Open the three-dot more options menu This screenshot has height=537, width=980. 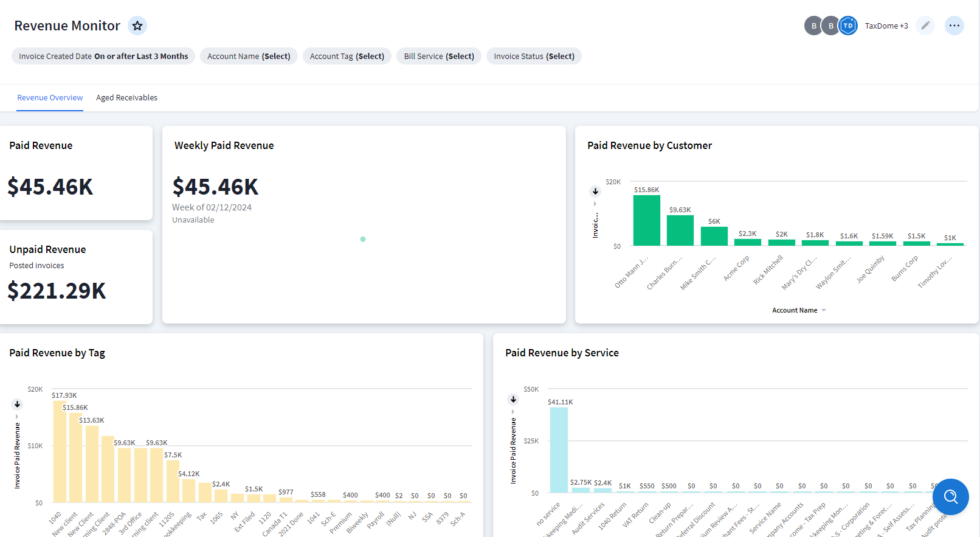pos(954,26)
